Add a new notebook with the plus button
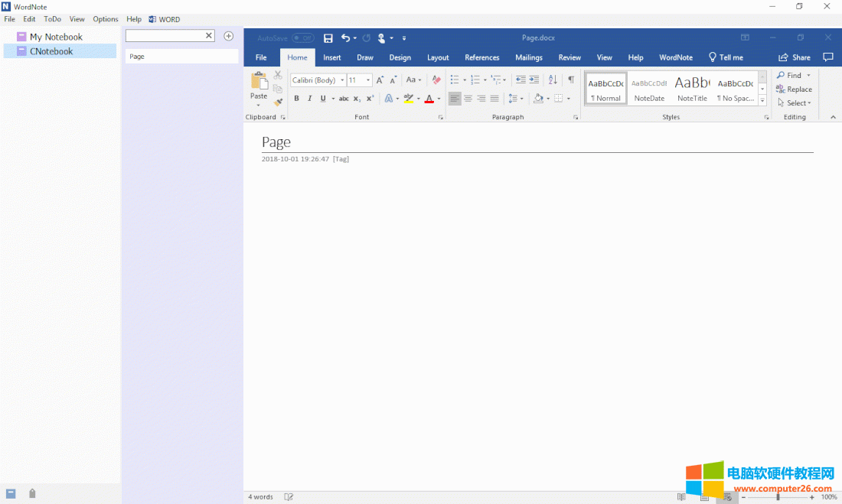The height and width of the screenshot is (504, 842). 228,35
